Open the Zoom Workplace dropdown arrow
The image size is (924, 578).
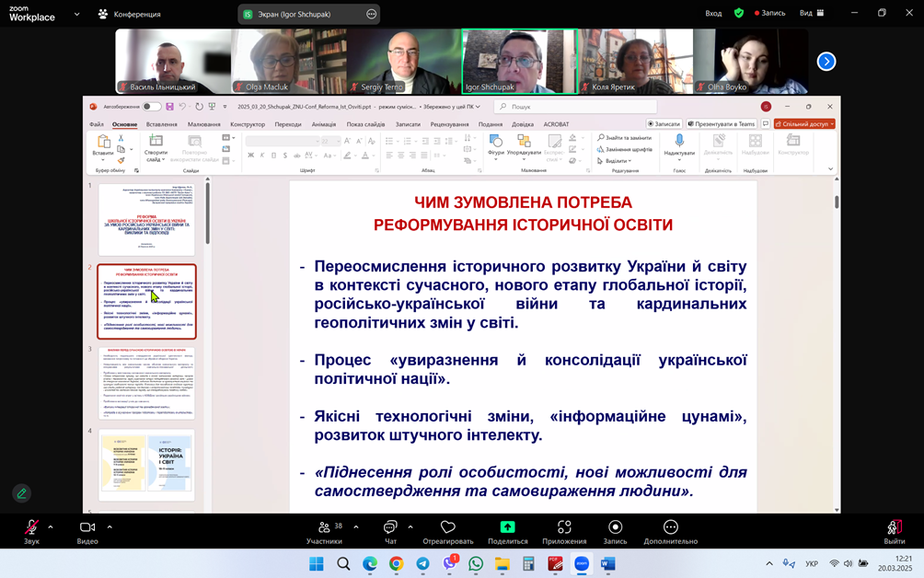(x=76, y=15)
